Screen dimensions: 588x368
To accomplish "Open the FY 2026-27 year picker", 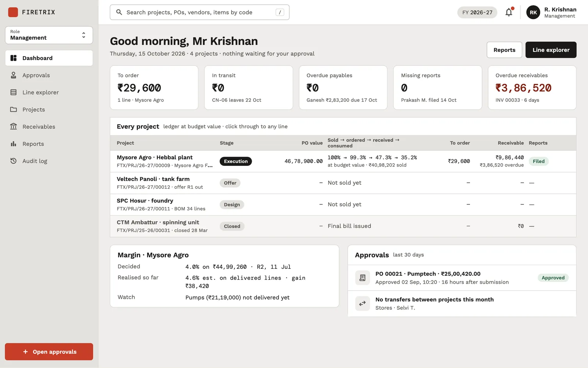I will 477,12.
